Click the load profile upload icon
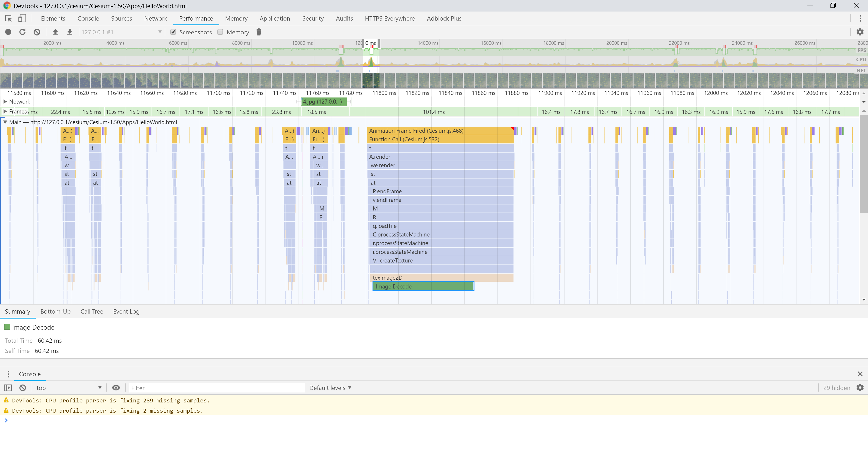Viewport: 868px width, 468px height. coord(55,32)
